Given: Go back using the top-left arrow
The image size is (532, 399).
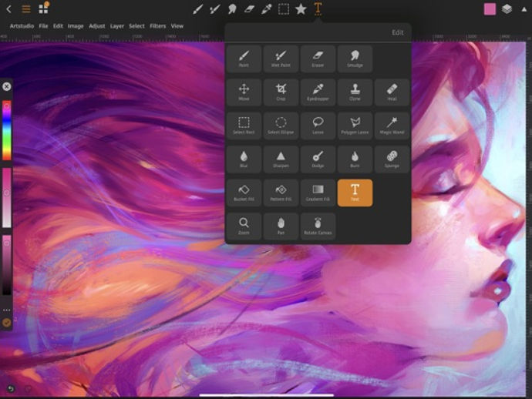Looking at the screenshot, I should point(8,9).
